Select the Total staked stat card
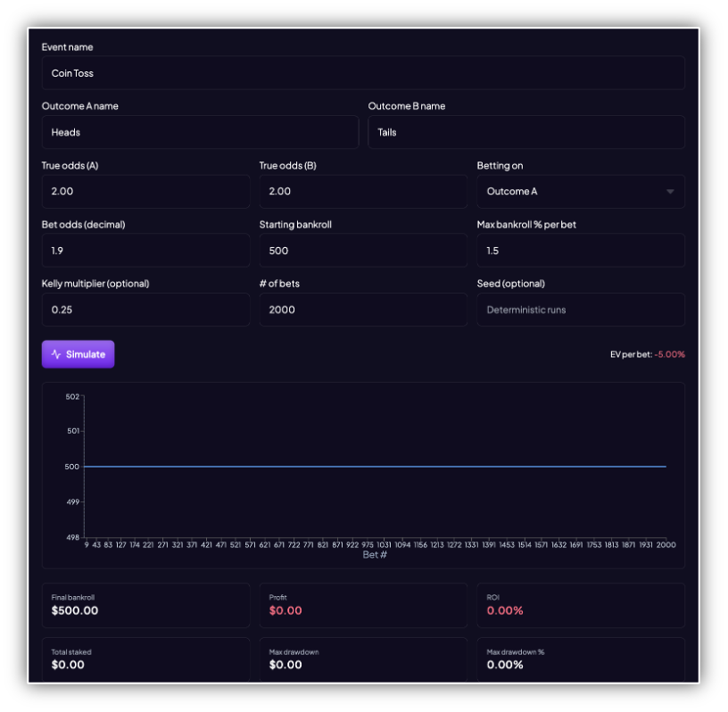 [145, 658]
